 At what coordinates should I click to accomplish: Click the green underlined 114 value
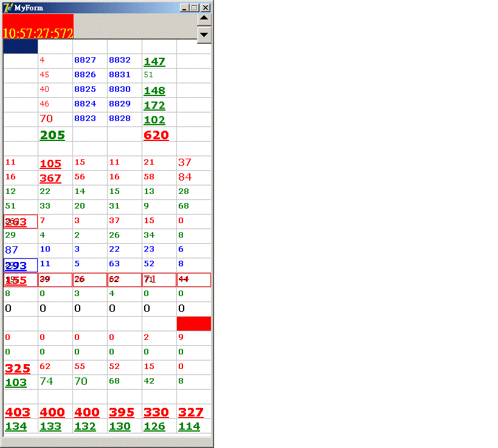tap(189, 426)
